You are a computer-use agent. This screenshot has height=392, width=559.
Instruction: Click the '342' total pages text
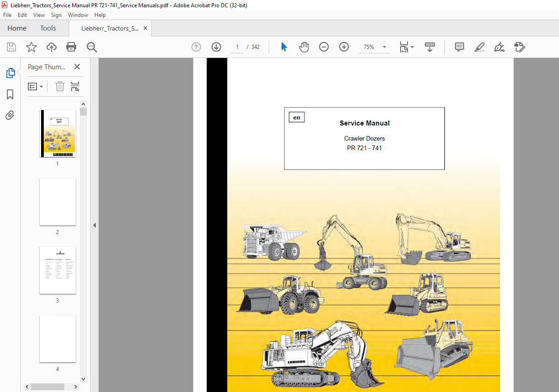coord(256,47)
